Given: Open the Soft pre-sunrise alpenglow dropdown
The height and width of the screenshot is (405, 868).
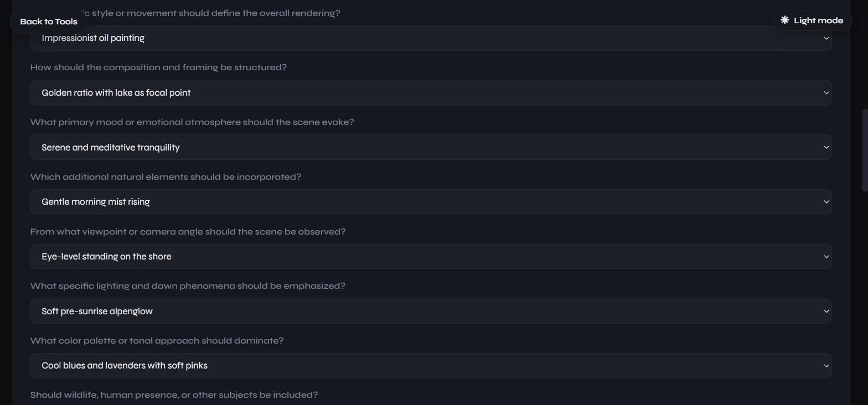Looking at the screenshot, I should tap(431, 311).
